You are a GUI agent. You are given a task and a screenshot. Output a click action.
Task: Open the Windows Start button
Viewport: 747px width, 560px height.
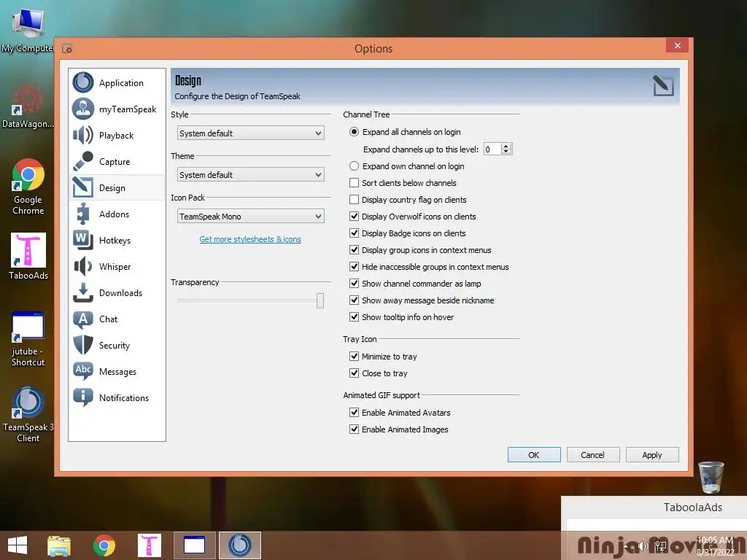[x=18, y=545]
